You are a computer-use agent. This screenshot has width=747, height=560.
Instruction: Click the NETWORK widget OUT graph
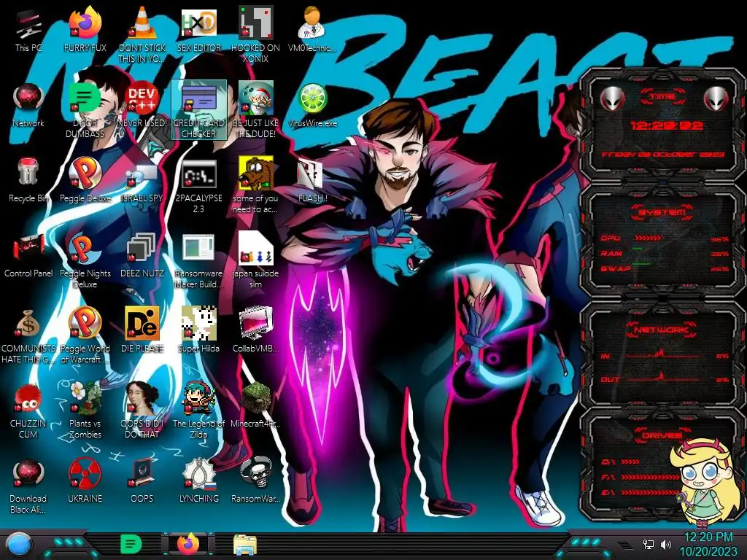coord(663,377)
